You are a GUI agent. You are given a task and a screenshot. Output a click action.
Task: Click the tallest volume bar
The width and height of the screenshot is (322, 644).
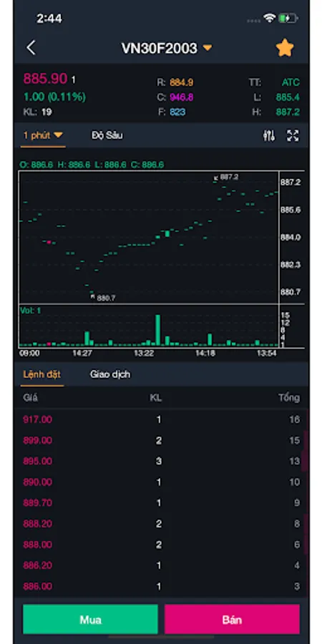157,330
